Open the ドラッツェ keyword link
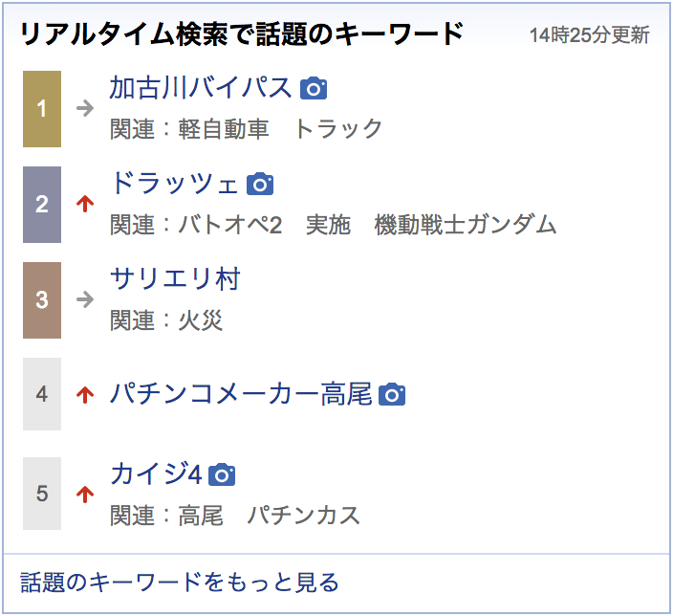The image size is (673, 616). pyautogui.click(x=174, y=184)
